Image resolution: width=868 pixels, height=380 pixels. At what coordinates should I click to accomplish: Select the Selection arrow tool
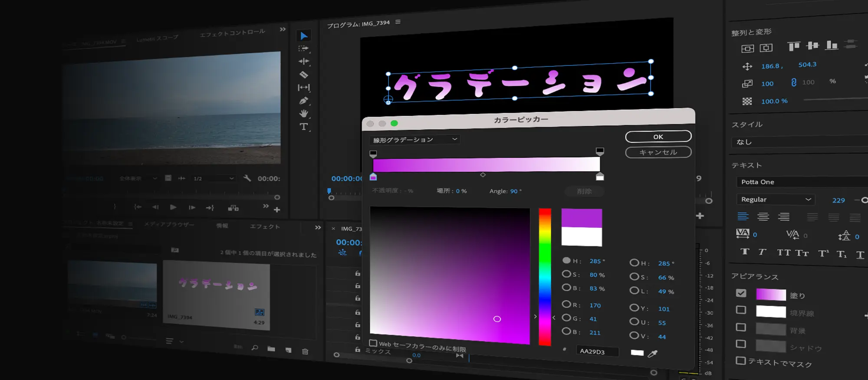pyautogui.click(x=304, y=36)
